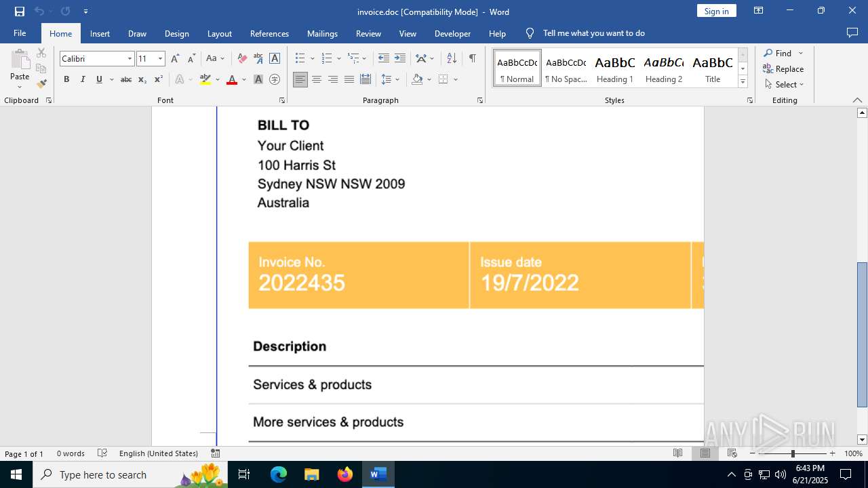Click the Replace button
Viewport: 868px width, 488px height.
pyautogui.click(x=784, y=68)
